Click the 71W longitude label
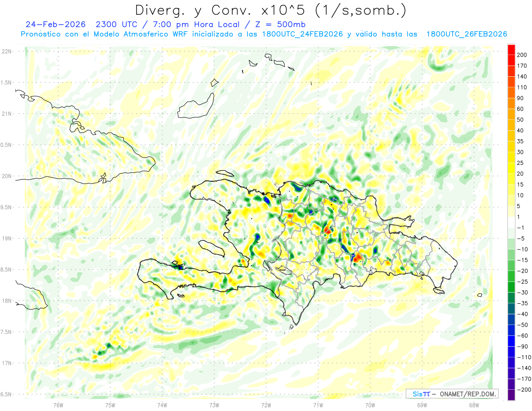 318,405
